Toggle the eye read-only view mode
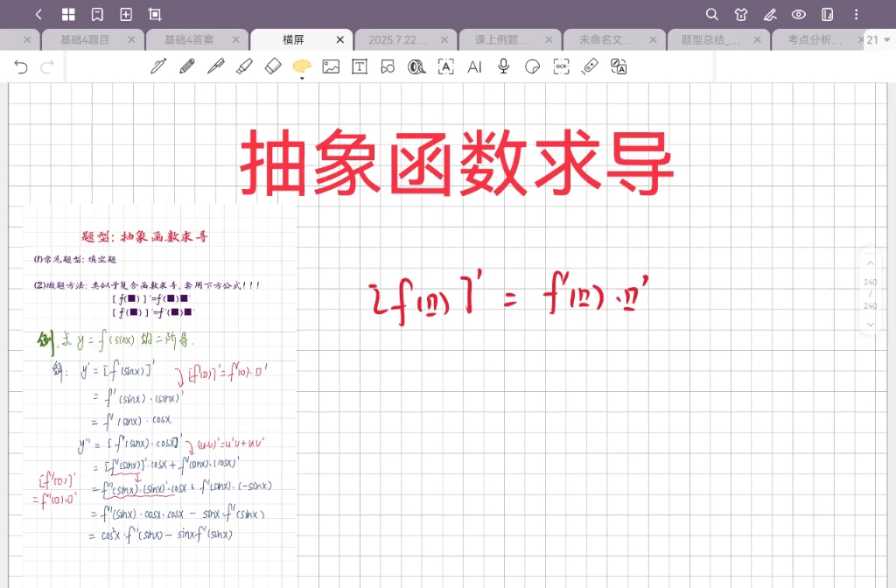 [x=799, y=14]
